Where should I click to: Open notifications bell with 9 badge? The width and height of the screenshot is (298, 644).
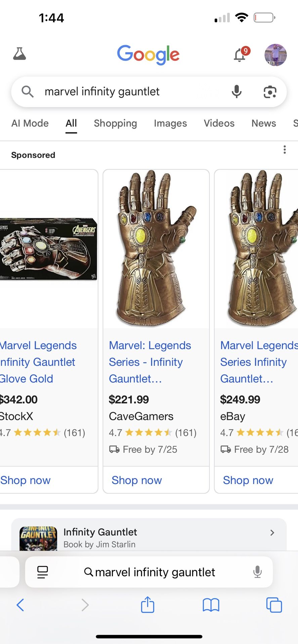coord(240,55)
